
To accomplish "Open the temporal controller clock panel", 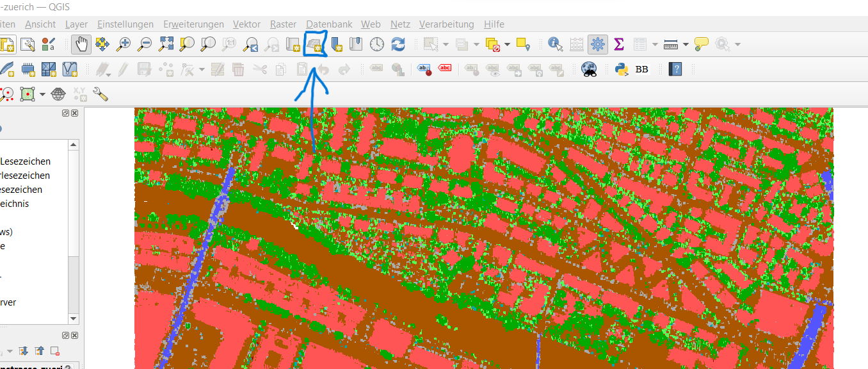I will (377, 44).
